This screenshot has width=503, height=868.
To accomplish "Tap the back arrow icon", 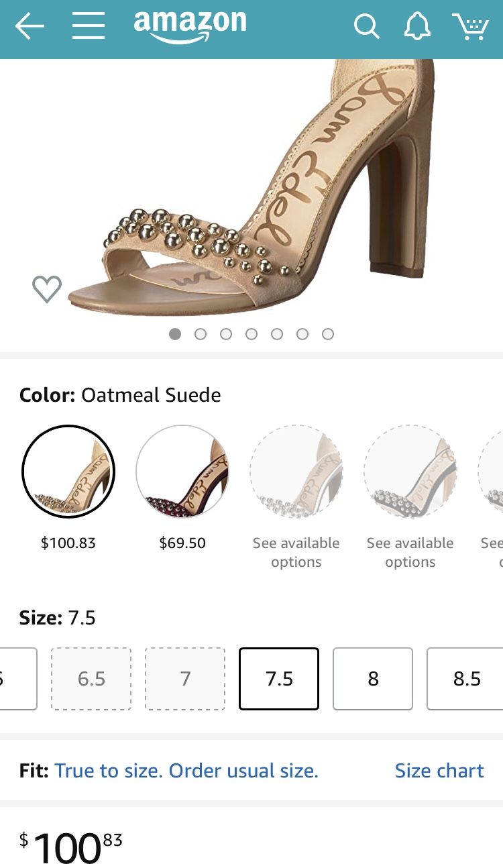I will tap(30, 27).
